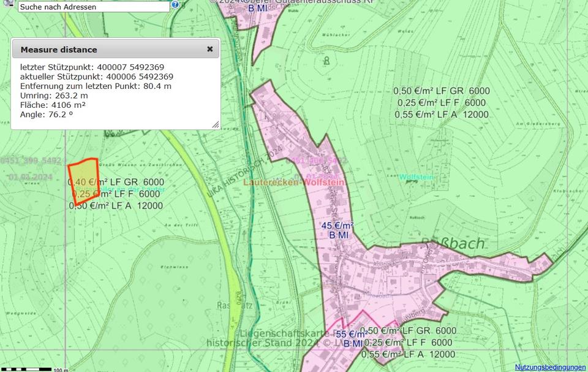Click the 'Fläche: 4106 m²' result line
The width and height of the screenshot is (588, 372).
53,105
